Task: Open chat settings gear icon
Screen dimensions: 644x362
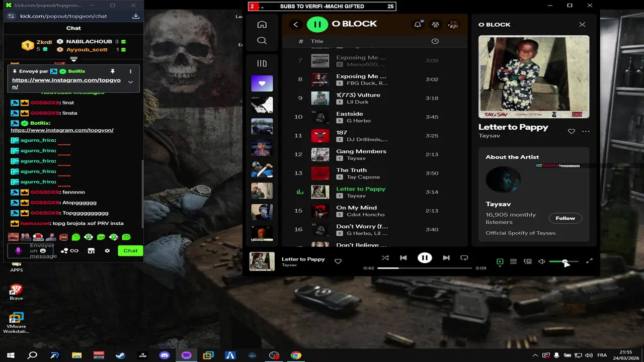Action: [107, 250]
